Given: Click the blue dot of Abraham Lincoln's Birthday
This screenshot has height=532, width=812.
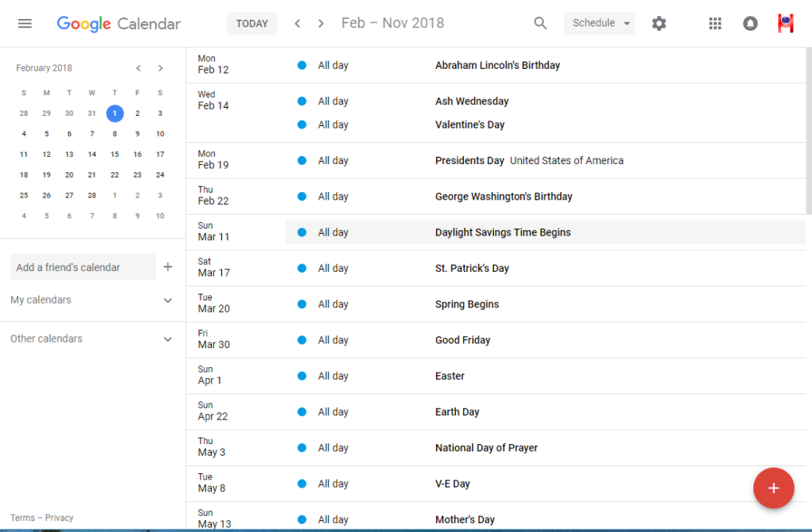Looking at the screenshot, I should (x=302, y=65).
